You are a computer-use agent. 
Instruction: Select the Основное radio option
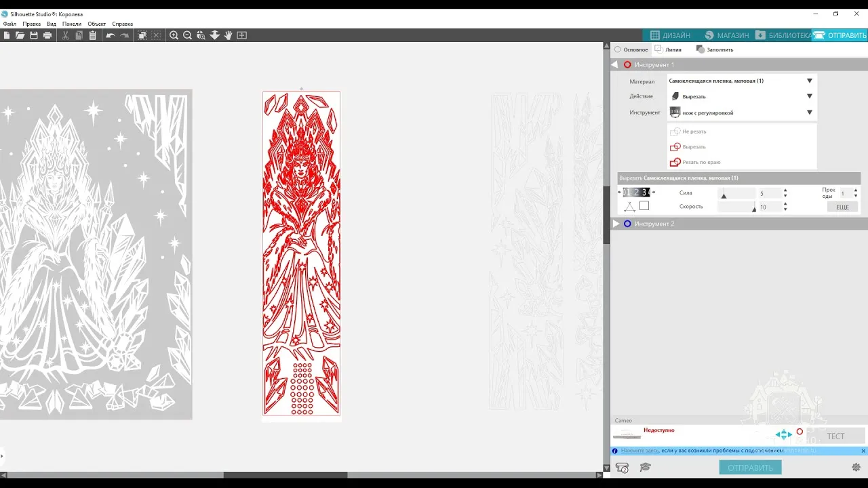pos(631,49)
